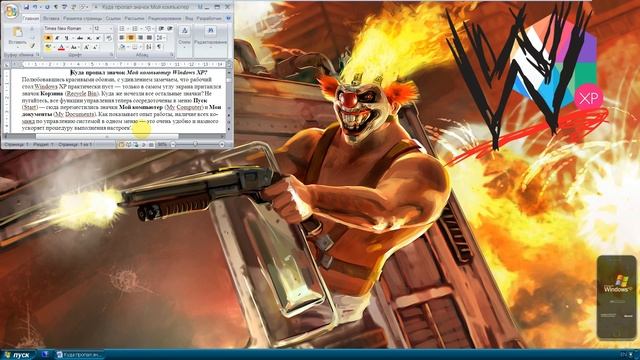Select the Главная (Home) ribbon tab
640x360 pixels.
point(31,18)
